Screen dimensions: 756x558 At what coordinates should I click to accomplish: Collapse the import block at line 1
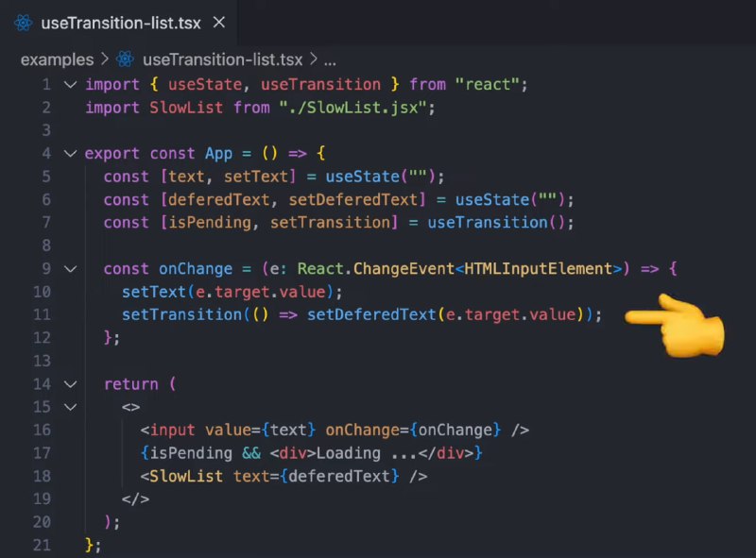click(70, 85)
